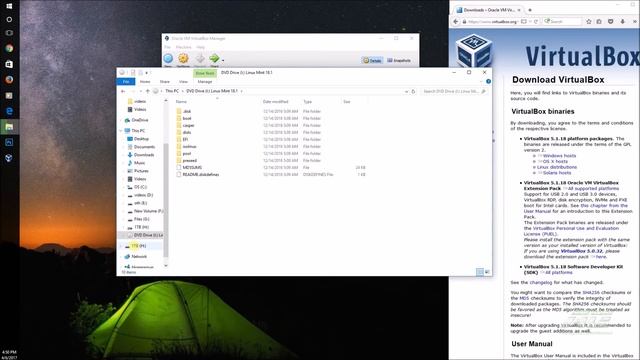Select OneDrive in navigation pane
The image size is (640, 360).
(140, 120)
